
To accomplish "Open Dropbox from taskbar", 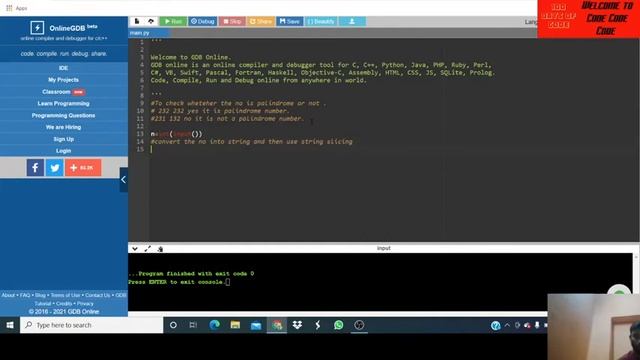I will pyautogui.click(x=297, y=325).
